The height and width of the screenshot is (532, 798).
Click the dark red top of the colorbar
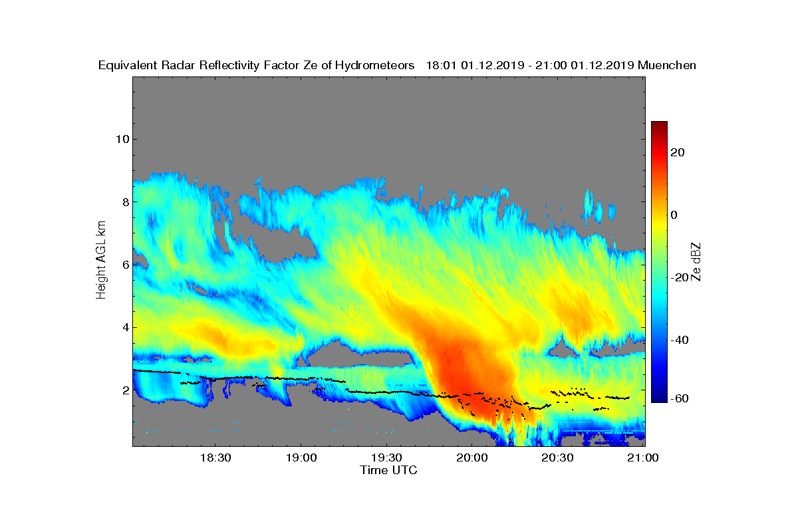659,126
